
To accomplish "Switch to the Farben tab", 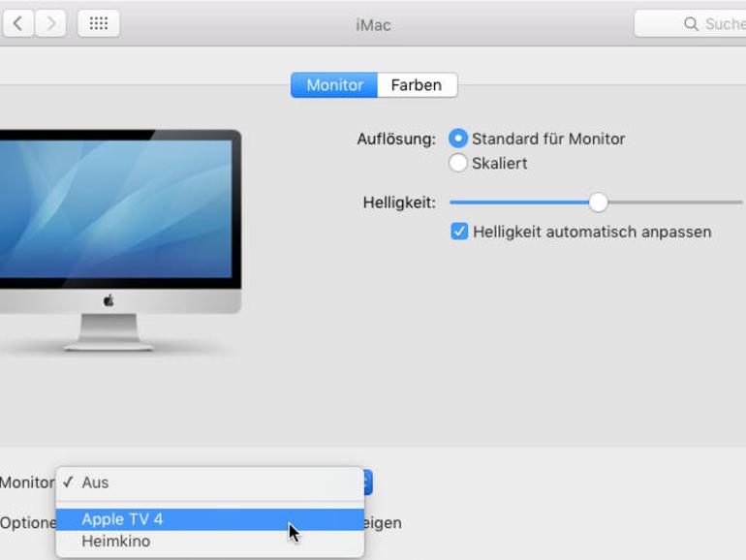I will pos(417,85).
